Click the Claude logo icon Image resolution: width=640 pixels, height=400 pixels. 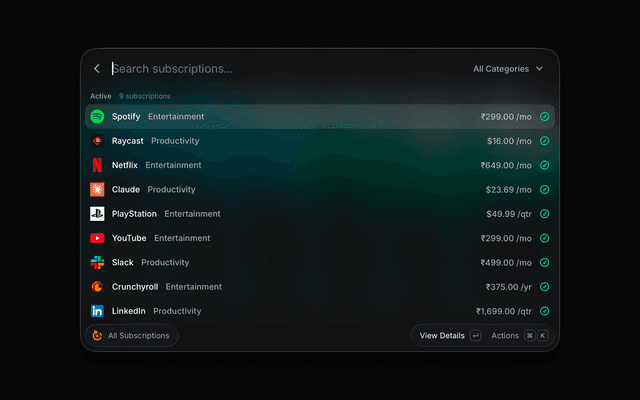(97, 189)
